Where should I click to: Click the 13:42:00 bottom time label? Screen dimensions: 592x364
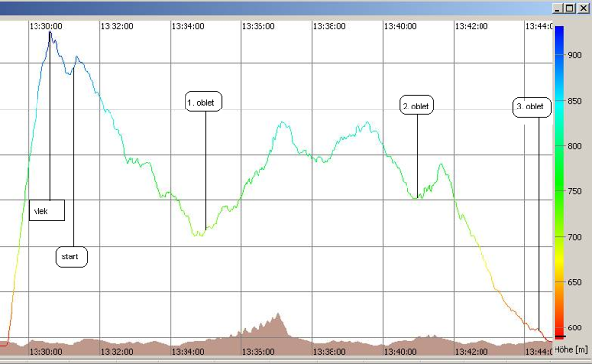tap(472, 352)
